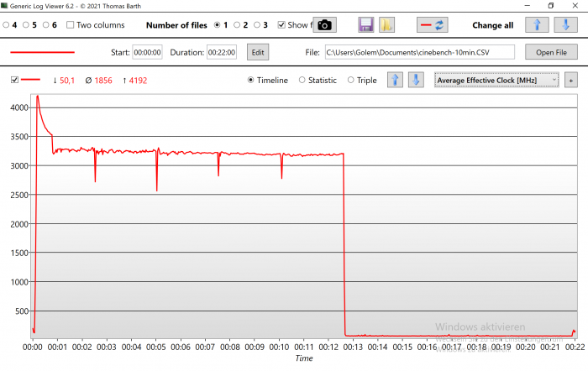Screen dimensions: 588x371
Task: Select the Triple view radio button
Action: click(351, 81)
